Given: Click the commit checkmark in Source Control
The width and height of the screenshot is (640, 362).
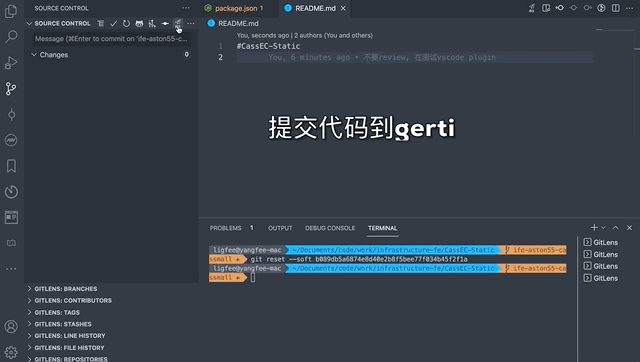Looking at the screenshot, I should (113, 24).
